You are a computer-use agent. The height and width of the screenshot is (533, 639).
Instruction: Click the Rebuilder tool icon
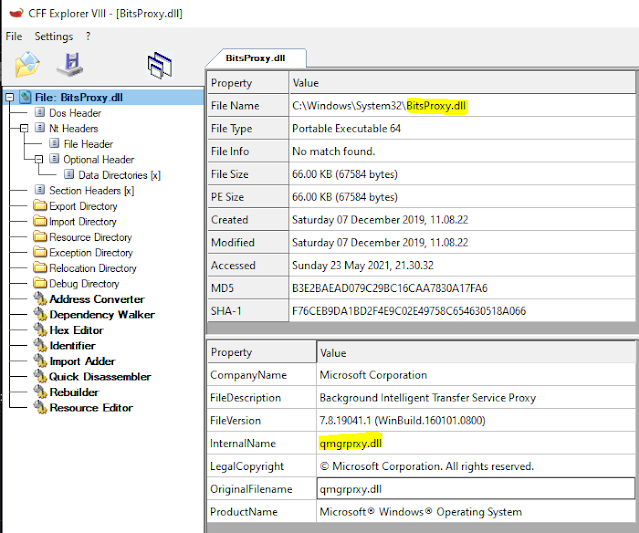click(x=40, y=392)
